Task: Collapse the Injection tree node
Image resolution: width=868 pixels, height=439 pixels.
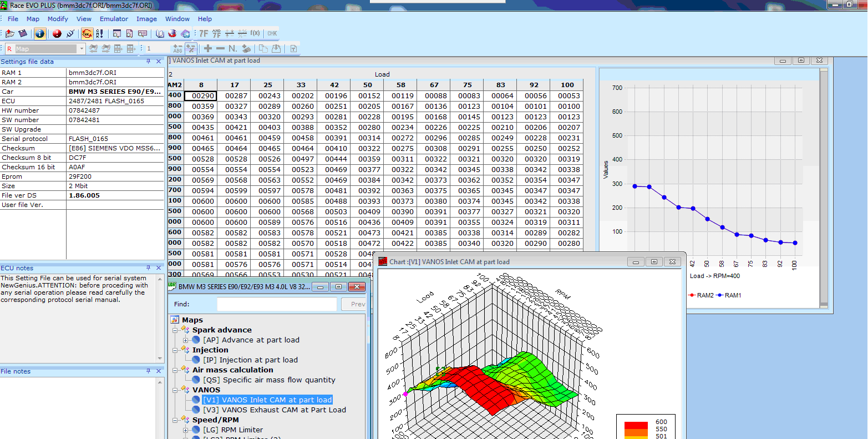Action: [175, 350]
